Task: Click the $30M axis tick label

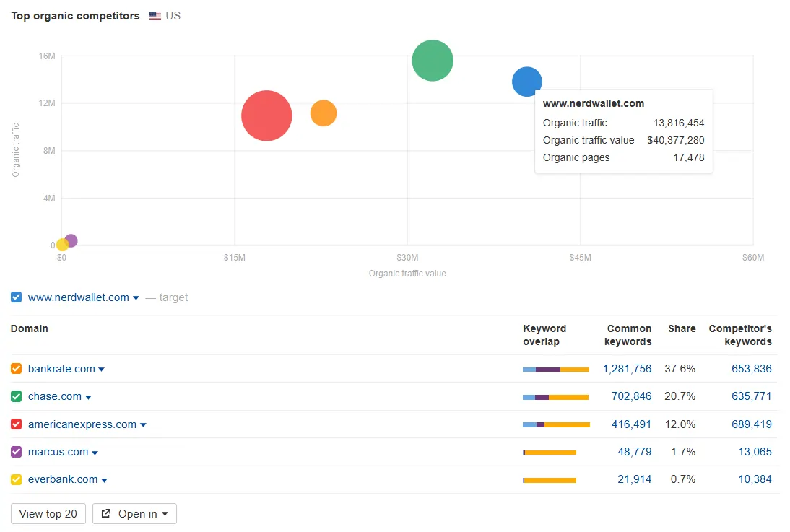Action: click(407, 258)
